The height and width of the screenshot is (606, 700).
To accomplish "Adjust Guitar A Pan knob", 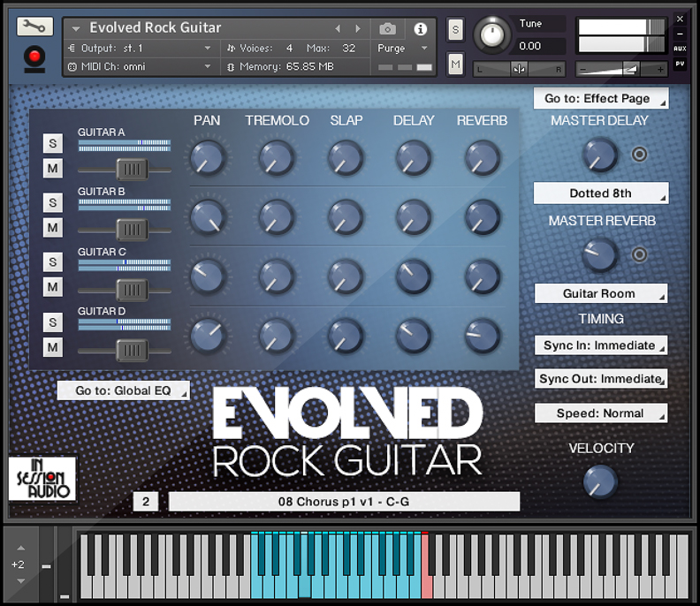I will coord(207,157).
